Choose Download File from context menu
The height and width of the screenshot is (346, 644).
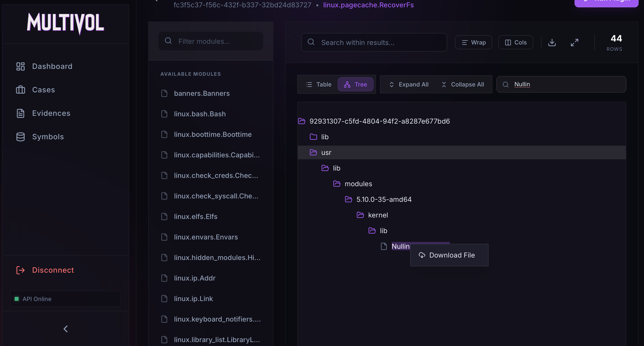click(x=449, y=255)
